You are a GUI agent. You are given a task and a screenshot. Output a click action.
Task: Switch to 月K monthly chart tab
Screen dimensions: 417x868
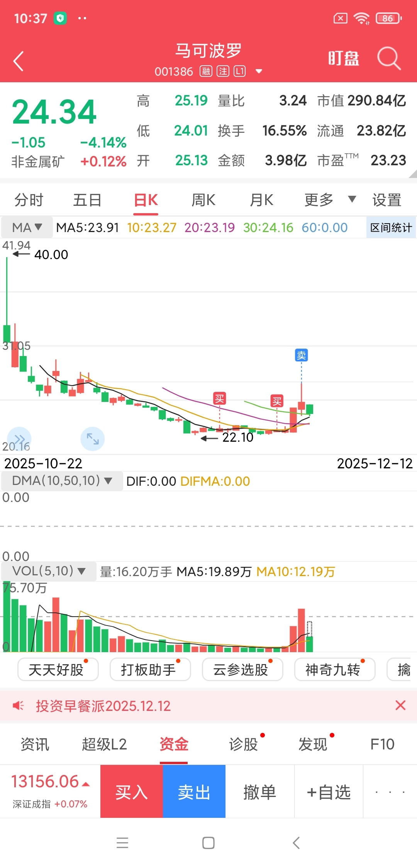tap(261, 200)
